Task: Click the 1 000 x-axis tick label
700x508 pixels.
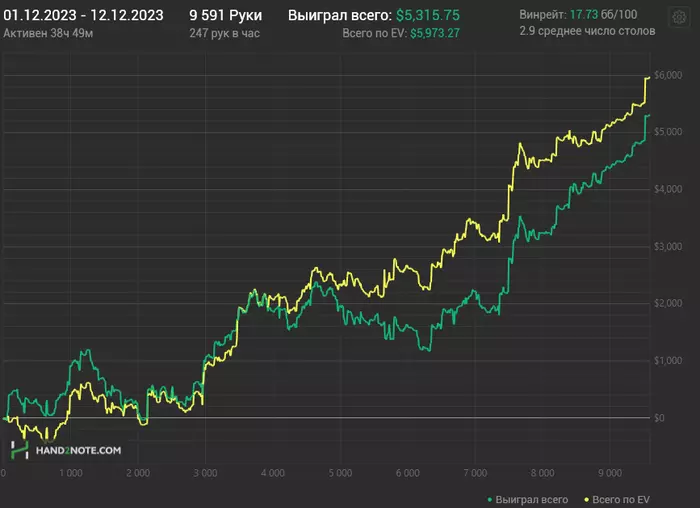Action: tap(71, 473)
